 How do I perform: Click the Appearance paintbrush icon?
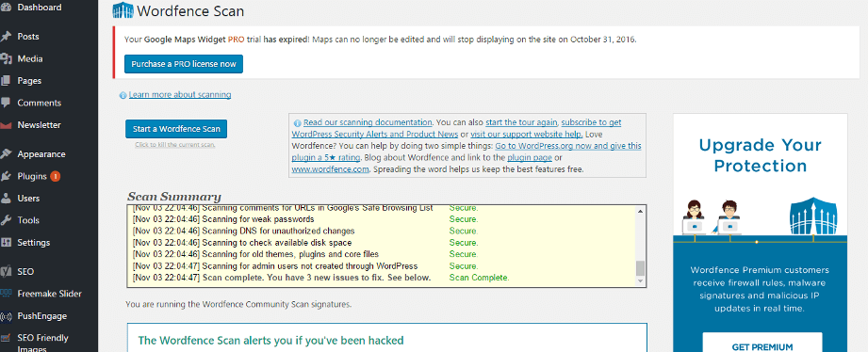[6, 154]
